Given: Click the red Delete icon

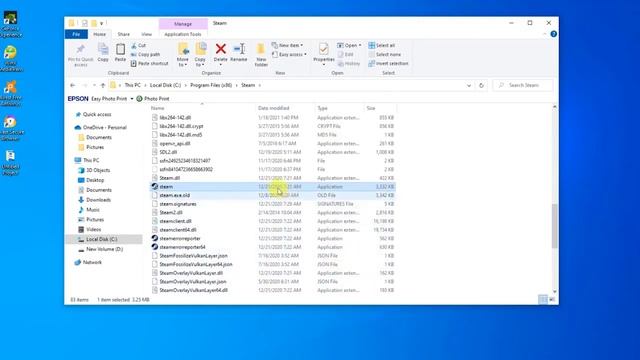Looking at the screenshot, I should 220,49.
